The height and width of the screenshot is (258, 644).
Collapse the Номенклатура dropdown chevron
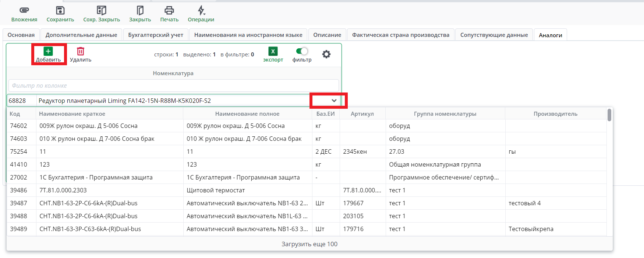[x=334, y=101]
